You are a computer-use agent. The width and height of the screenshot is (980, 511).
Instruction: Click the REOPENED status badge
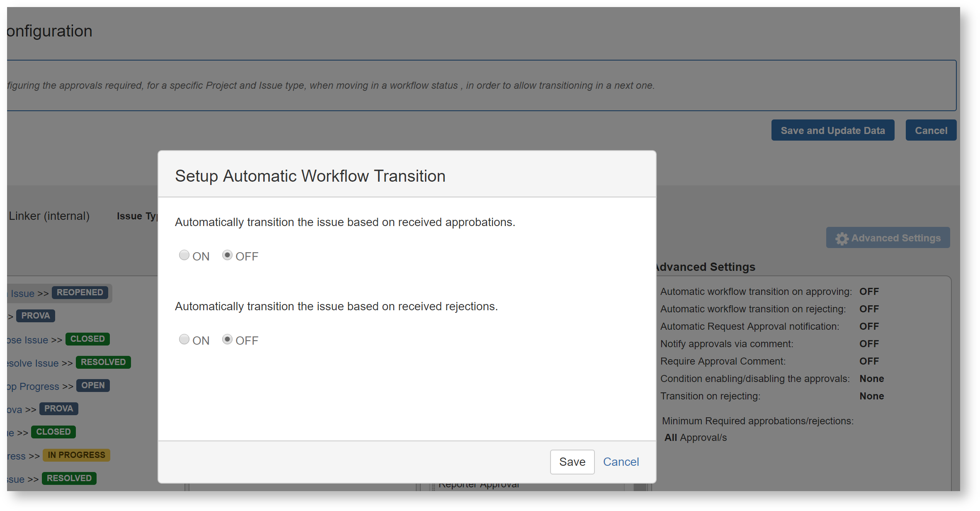[80, 292]
